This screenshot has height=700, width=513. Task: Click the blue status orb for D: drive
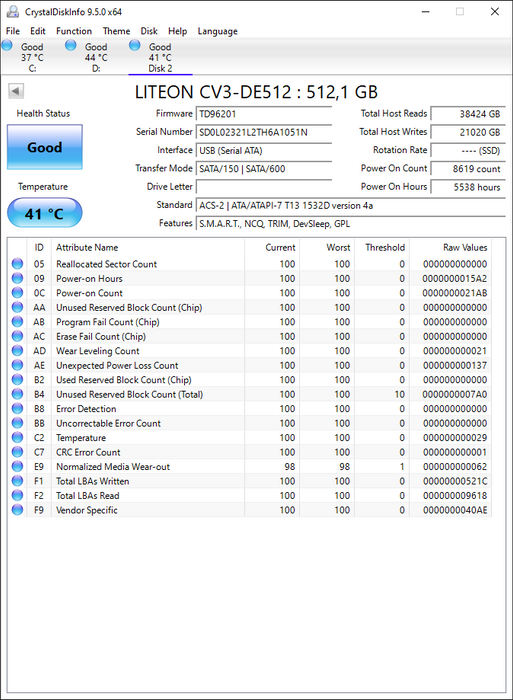(x=71, y=45)
